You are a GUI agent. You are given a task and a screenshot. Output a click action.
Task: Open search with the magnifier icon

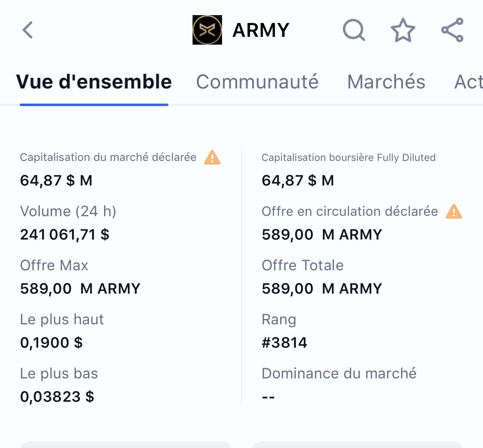pos(354,30)
